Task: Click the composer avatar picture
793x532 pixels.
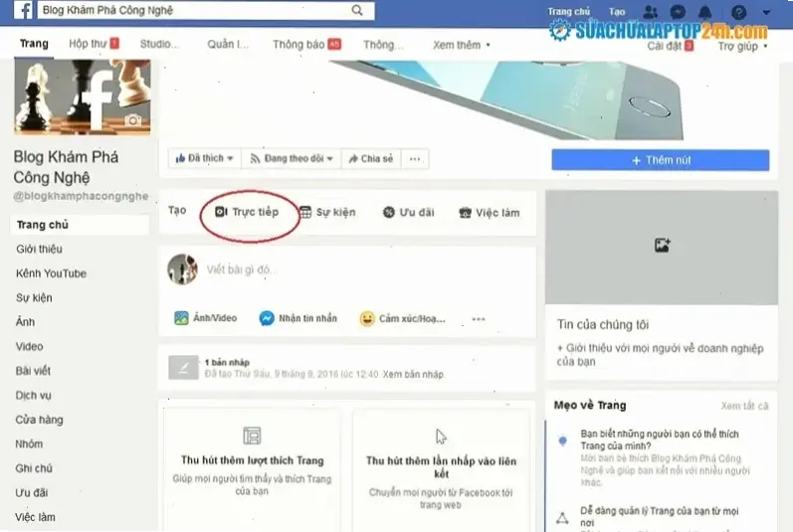Action: [182, 269]
